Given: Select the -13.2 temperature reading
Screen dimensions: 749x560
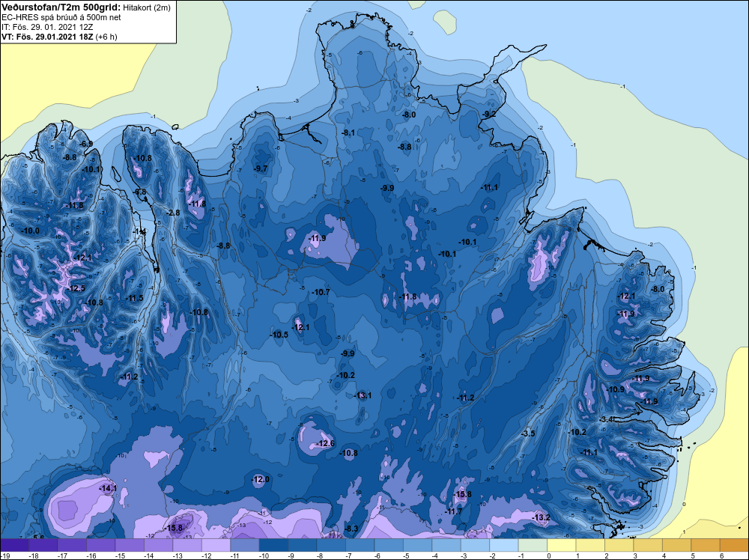Looking at the screenshot, I should [x=542, y=517].
